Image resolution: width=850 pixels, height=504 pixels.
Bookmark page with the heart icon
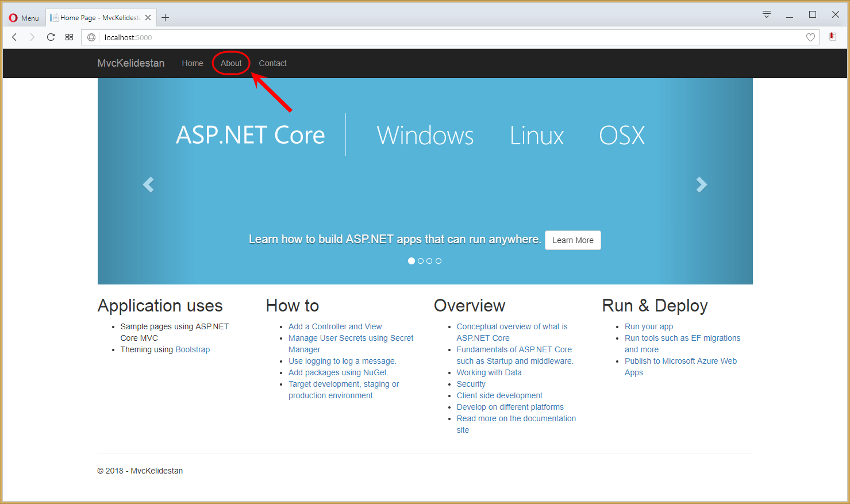810,37
